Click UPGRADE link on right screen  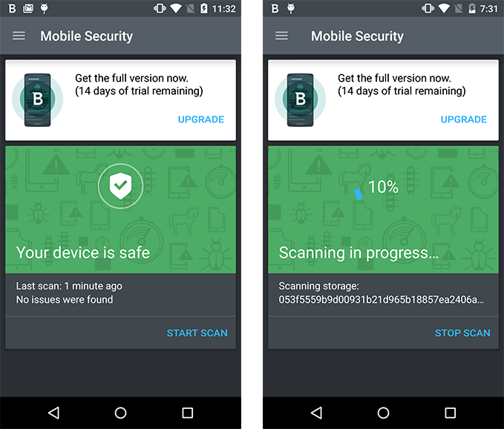click(x=463, y=119)
